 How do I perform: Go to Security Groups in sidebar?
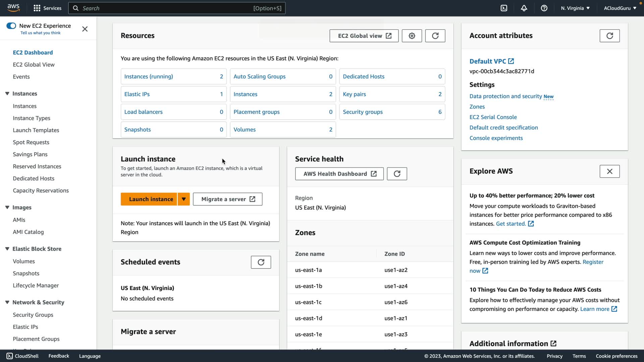[x=33, y=315]
